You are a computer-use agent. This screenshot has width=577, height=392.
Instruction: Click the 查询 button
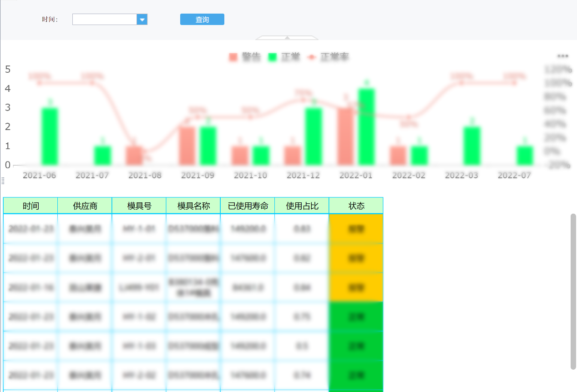[x=202, y=20]
